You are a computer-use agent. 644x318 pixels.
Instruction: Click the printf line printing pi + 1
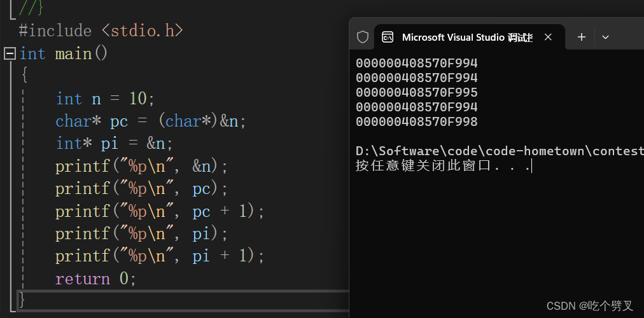pyautogui.click(x=160, y=257)
